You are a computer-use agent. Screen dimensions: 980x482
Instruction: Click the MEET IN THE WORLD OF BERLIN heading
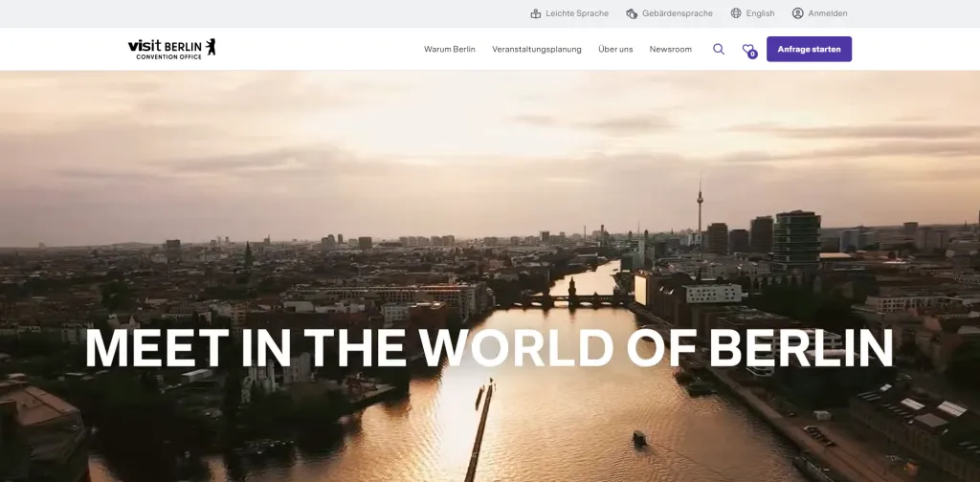(x=489, y=348)
